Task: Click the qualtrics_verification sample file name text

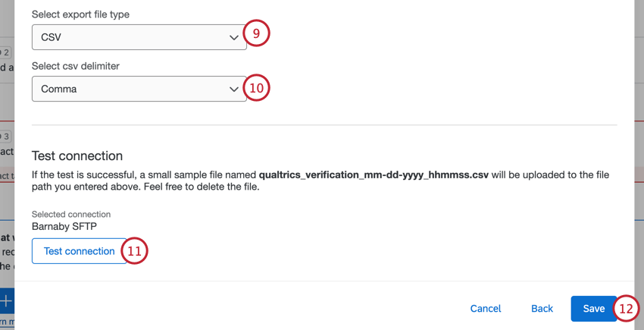Action: [x=374, y=175]
